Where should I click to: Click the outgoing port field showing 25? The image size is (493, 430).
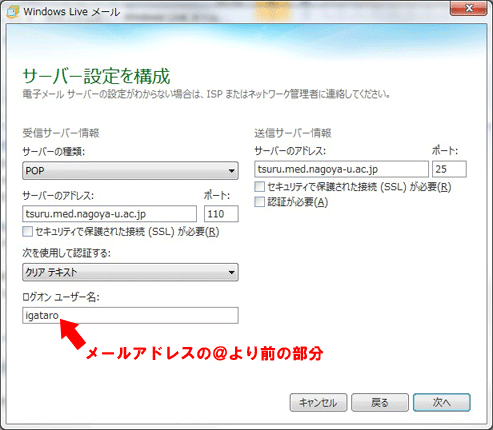click(x=449, y=169)
